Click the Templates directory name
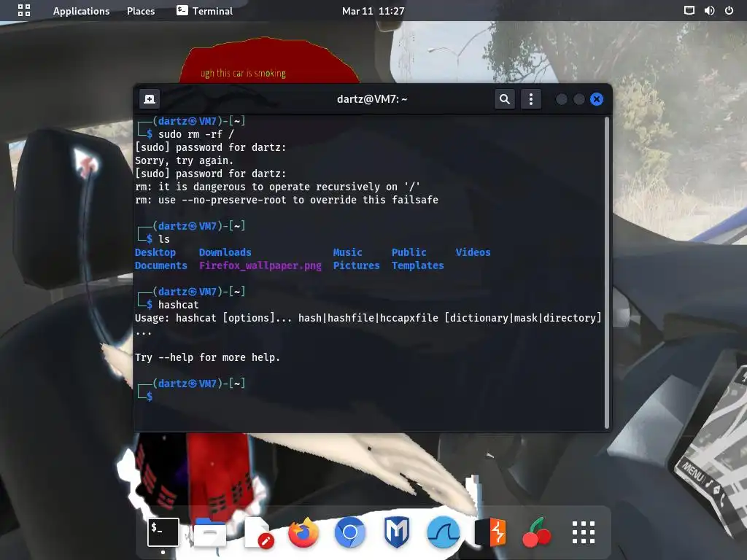The image size is (747, 560). (x=417, y=265)
